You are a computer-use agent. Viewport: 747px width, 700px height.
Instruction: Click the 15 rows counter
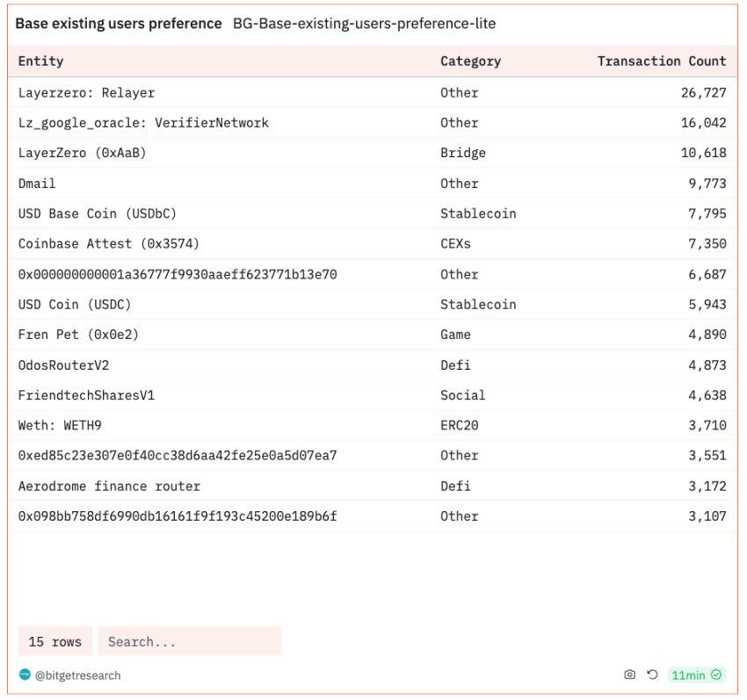pos(54,641)
